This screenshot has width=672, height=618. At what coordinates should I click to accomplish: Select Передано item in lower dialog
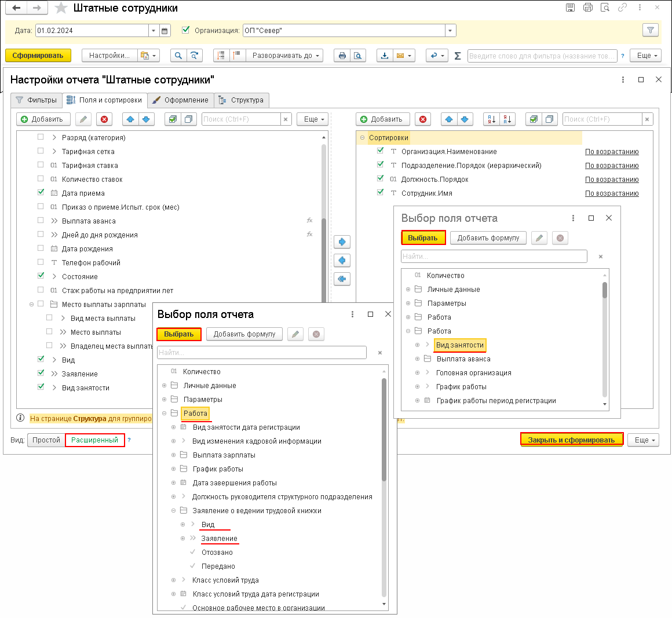(x=218, y=566)
